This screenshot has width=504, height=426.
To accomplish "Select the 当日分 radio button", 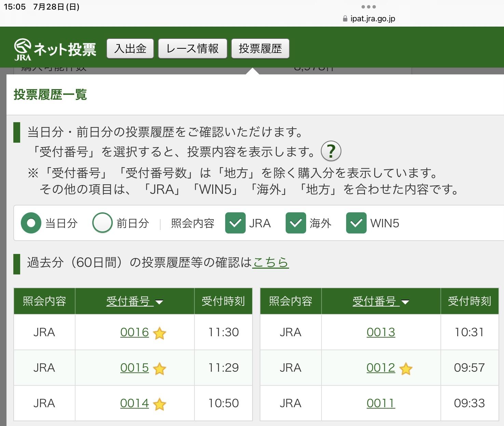I will point(31,223).
